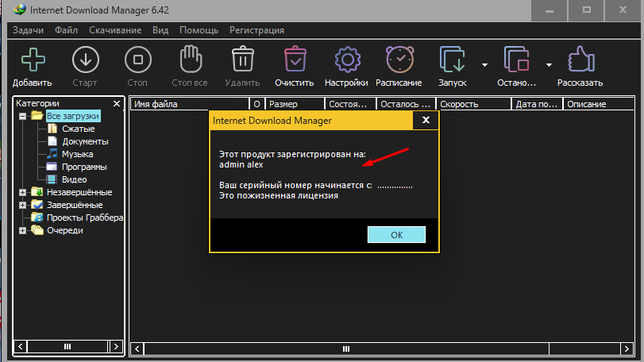Click the Документы category page icon
This screenshot has width=644, height=362.
point(52,141)
